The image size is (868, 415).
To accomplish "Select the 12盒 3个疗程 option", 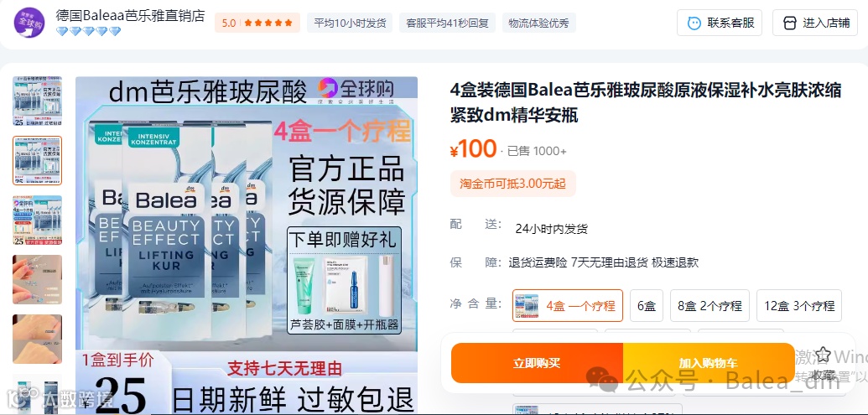I will [x=798, y=305].
